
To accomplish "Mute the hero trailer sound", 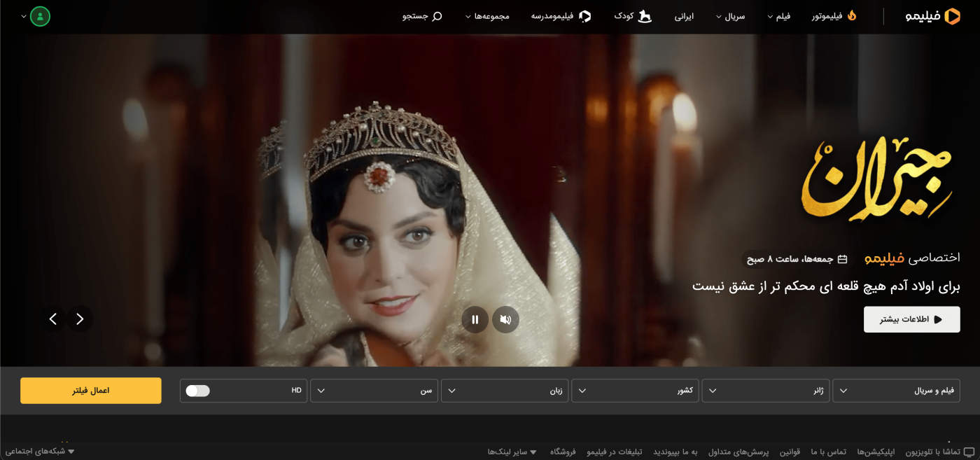I will point(505,319).
